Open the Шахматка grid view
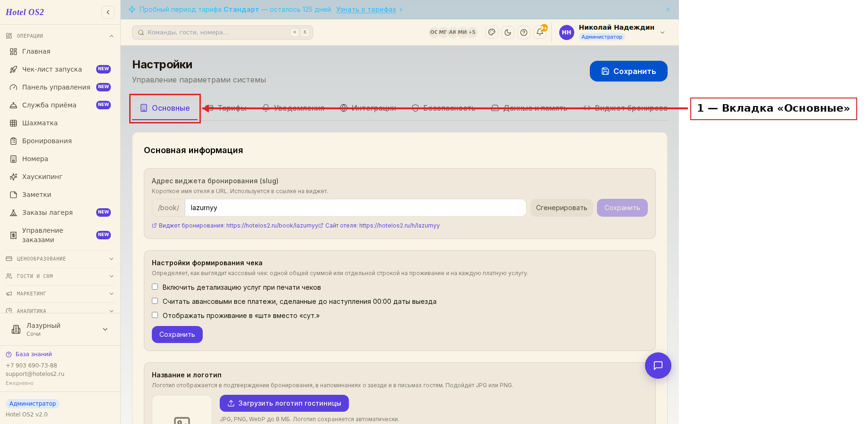This screenshot has height=424, width=868. 60,123
